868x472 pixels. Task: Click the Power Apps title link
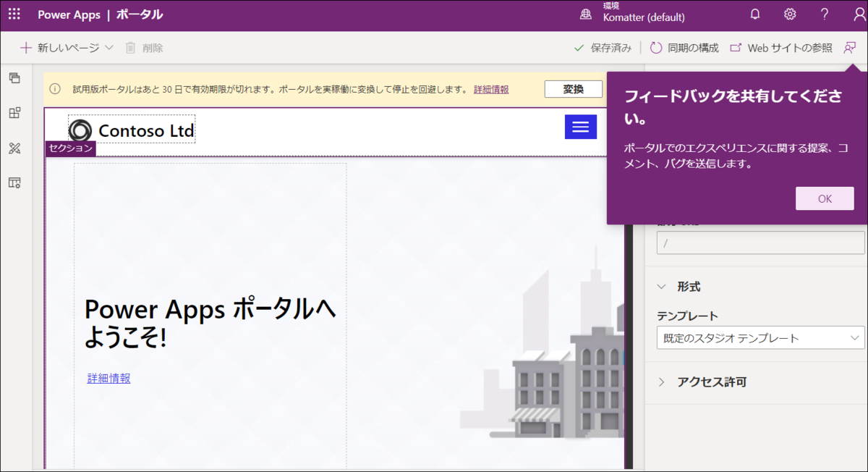coord(69,14)
